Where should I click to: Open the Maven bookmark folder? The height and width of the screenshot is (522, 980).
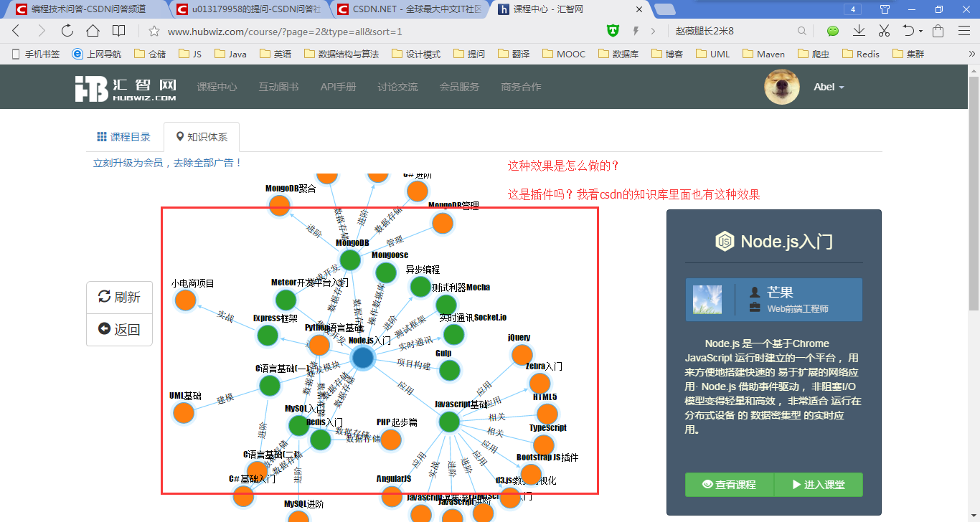[764, 54]
